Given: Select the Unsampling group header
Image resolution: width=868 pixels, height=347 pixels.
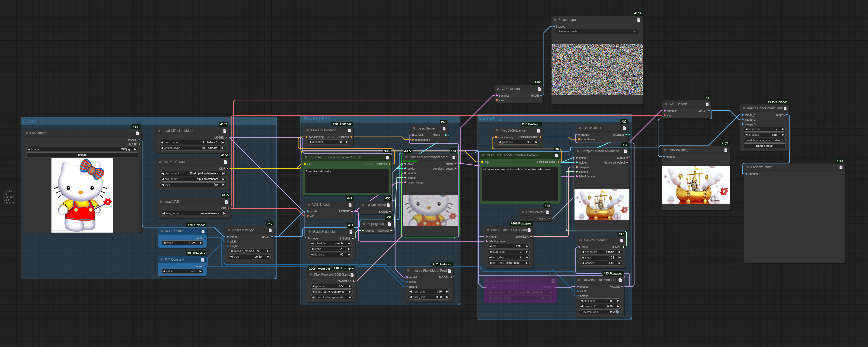Looking at the screenshot, I should 316,118.
